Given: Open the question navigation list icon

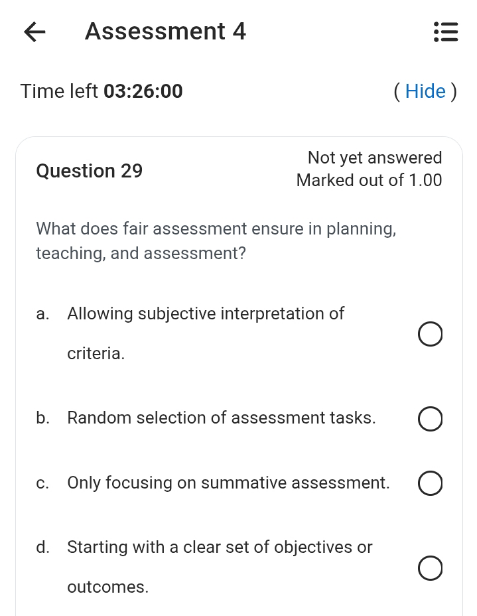Looking at the screenshot, I should 446,32.
